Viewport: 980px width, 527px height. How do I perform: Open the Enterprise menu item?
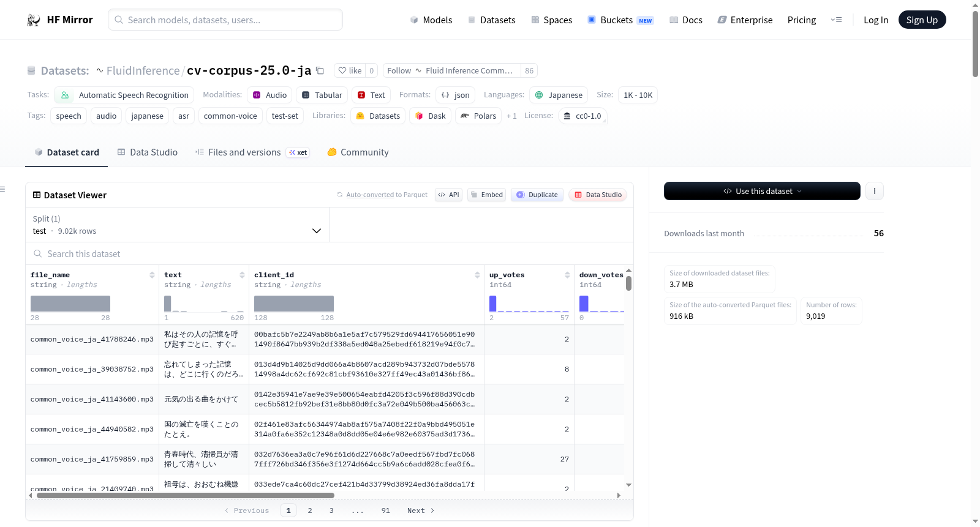click(x=745, y=20)
